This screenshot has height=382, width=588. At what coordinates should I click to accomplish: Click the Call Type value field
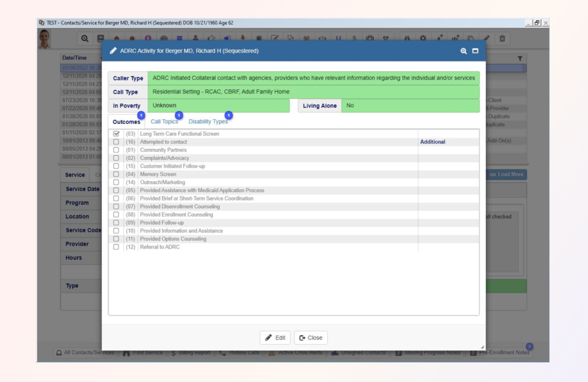[313, 92]
